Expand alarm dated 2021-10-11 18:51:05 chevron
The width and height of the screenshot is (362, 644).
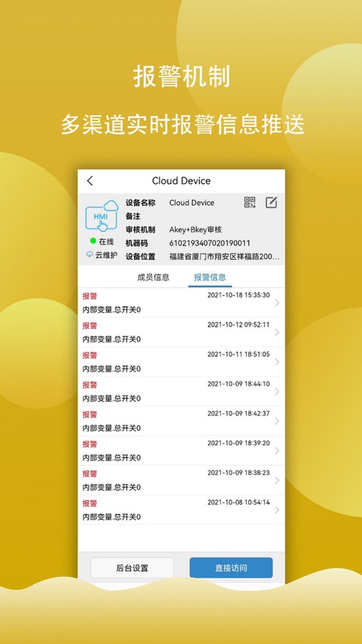(x=277, y=362)
